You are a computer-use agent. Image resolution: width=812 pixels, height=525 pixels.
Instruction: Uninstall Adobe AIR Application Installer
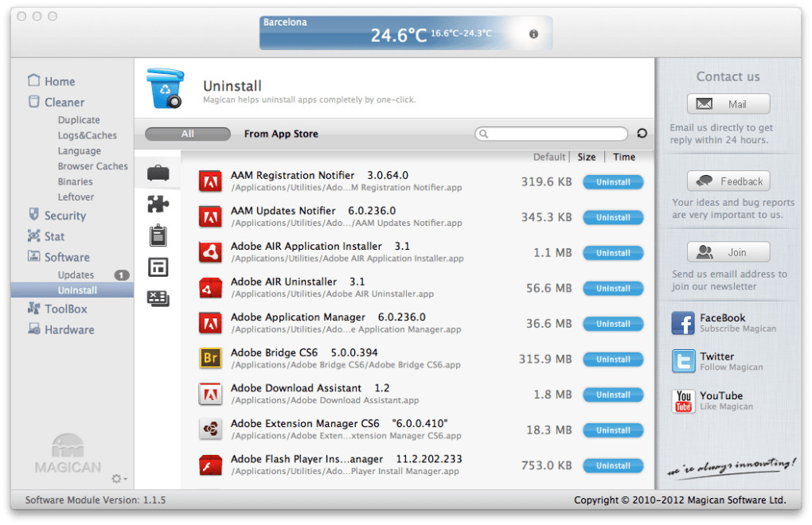[613, 253]
